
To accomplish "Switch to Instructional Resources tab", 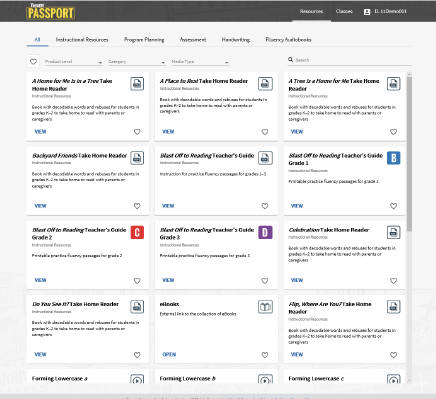I will (82, 40).
